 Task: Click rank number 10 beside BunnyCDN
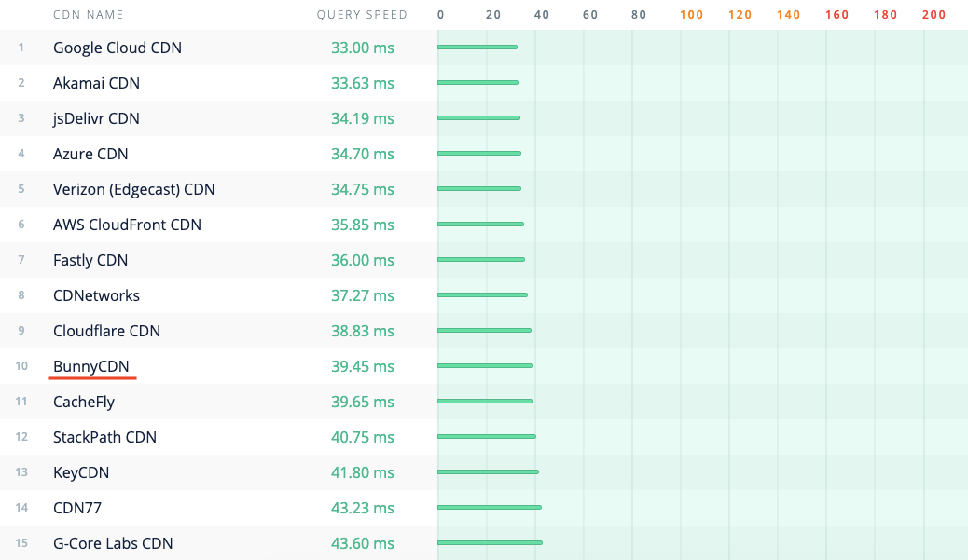[21, 366]
